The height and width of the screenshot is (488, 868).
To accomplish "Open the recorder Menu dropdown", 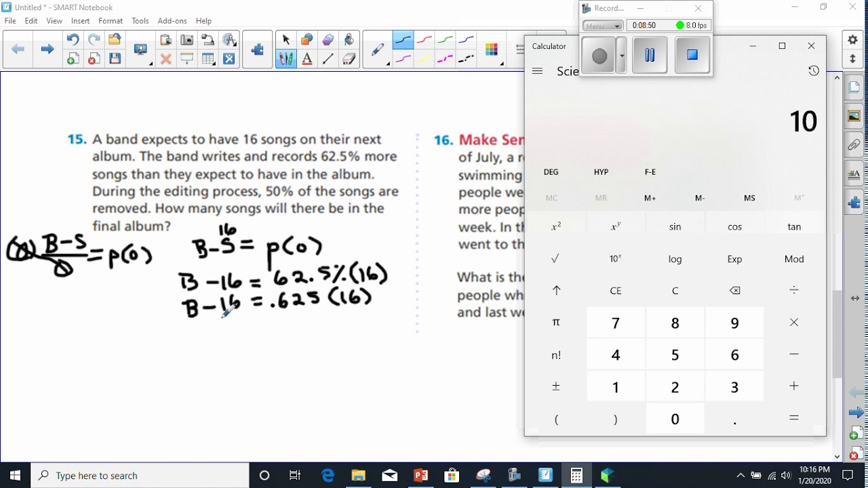I will click(x=603, y=26).
